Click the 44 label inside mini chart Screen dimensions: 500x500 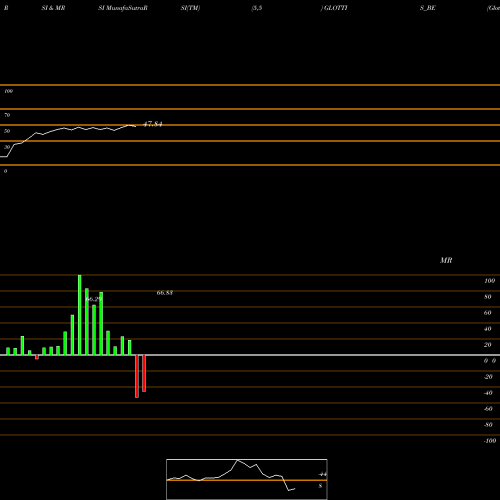[322, 474]
